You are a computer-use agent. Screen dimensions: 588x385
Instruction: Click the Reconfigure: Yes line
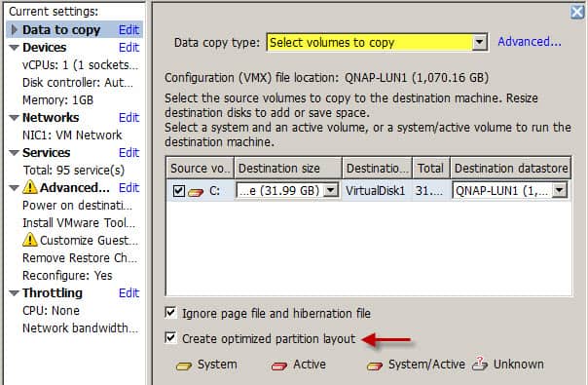[67, 275]
